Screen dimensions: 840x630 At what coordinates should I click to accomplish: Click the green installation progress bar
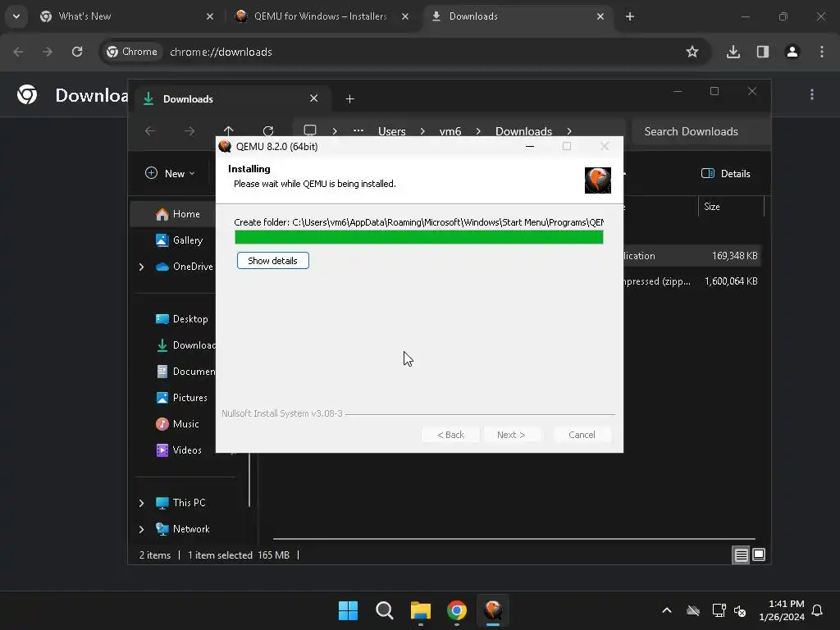click(419, 237)
